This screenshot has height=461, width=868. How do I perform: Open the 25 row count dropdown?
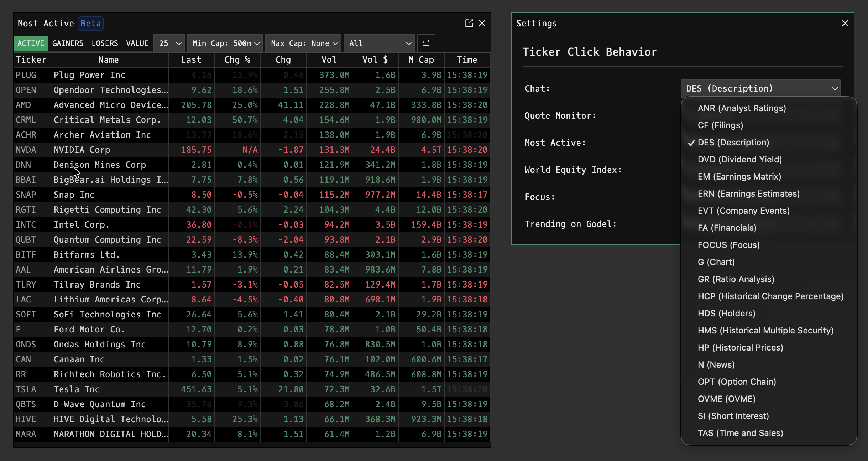[x=169, y=43]
